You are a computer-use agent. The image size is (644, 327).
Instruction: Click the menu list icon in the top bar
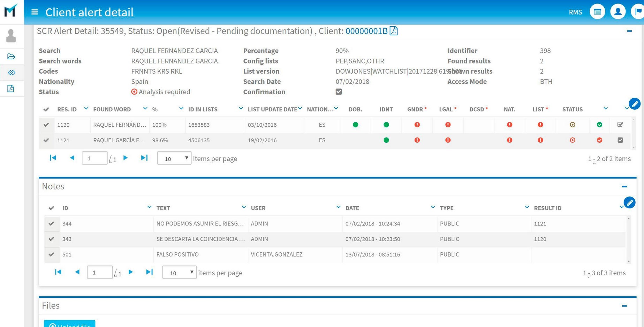(597, 12)
